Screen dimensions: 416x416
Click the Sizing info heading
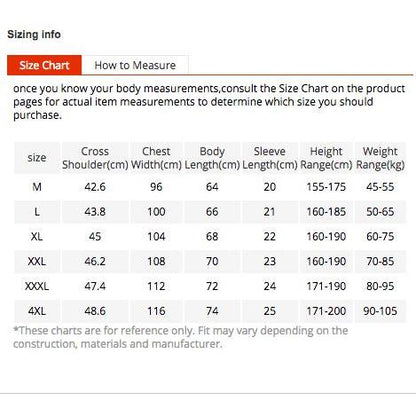pos(34,34)
